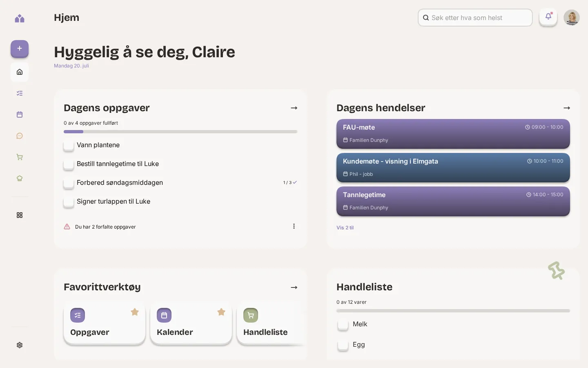Check off Bestill tannlegetime til Luke
The width and height of the screenshot is (588, 368).
click(x=69, y=164)
